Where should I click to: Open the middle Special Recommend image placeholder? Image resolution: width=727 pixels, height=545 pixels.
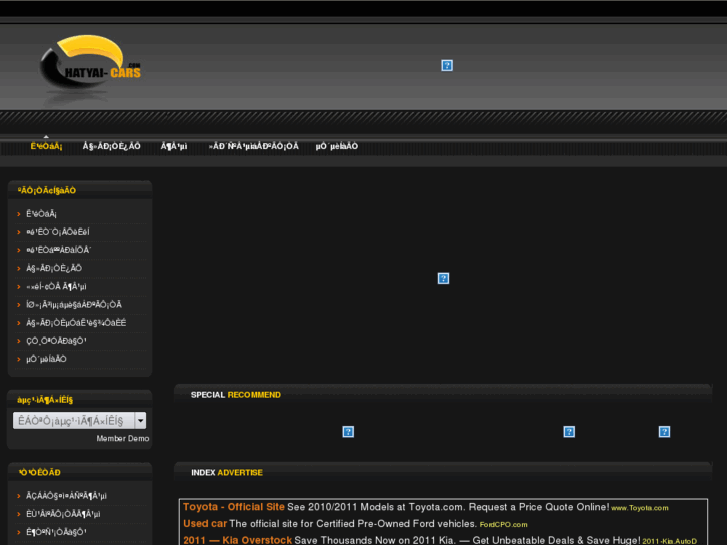(569, 432)
